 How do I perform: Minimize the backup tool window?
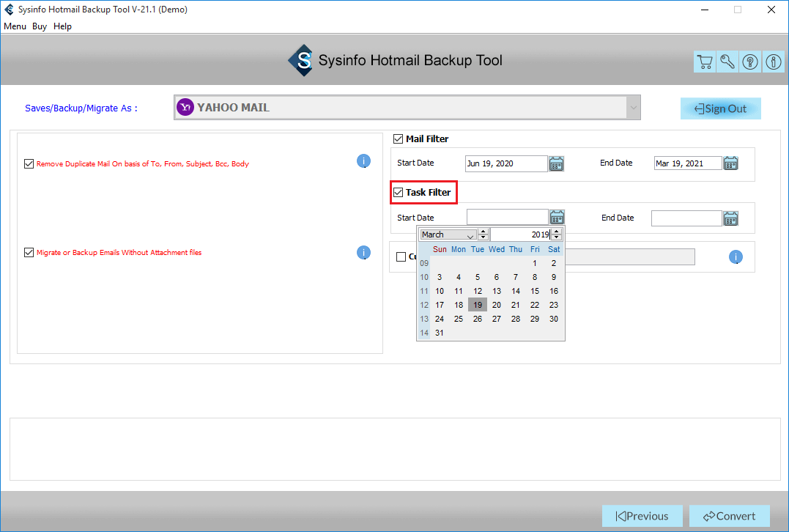point(705,10)
